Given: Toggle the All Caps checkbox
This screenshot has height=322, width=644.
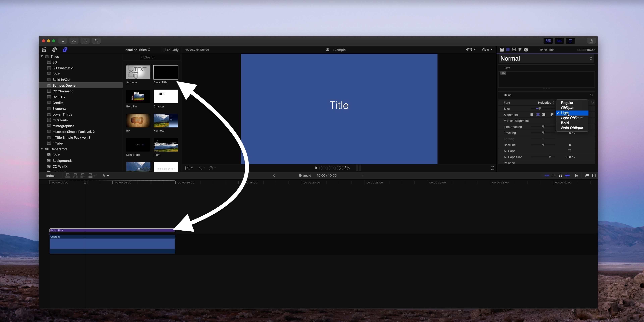Looking at the screenshot, I should pos(569,151).
